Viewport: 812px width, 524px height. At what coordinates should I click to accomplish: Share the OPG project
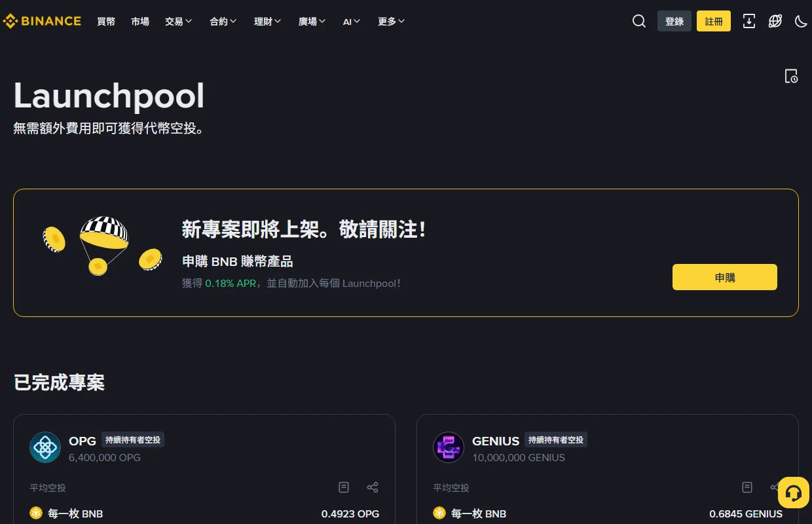click(373, 487)
